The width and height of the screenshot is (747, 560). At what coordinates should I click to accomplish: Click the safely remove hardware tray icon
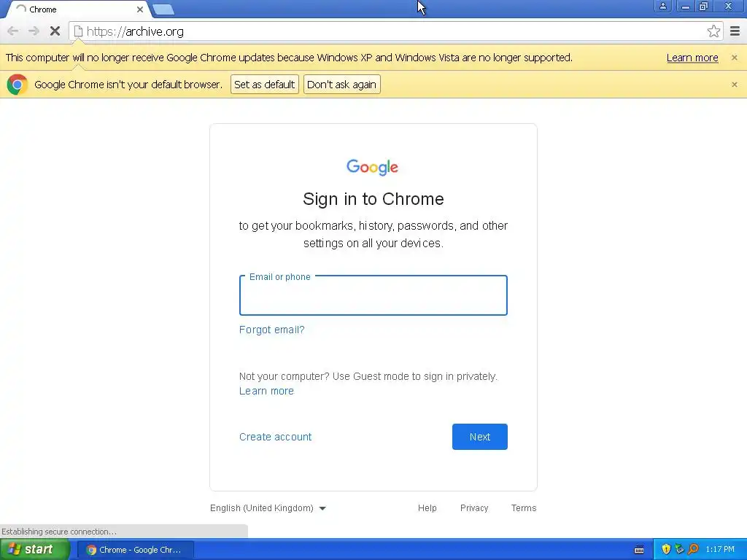pos(679,550)
